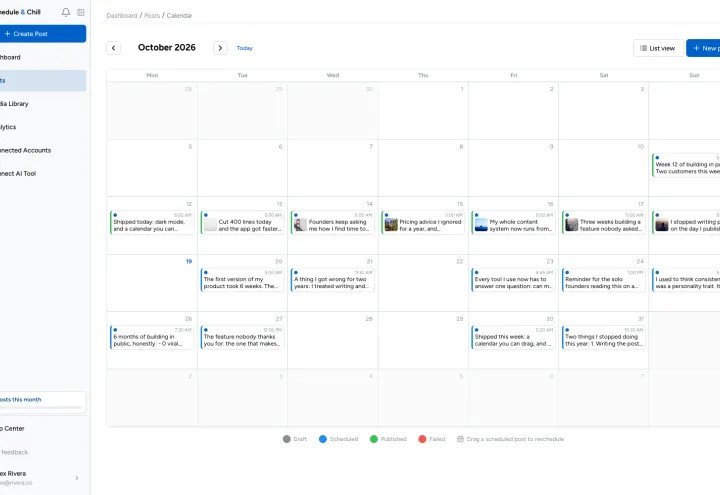This screenshot has height=495, width=720.
Task: Jump to Today link
Action: click(x=244, y=48)
